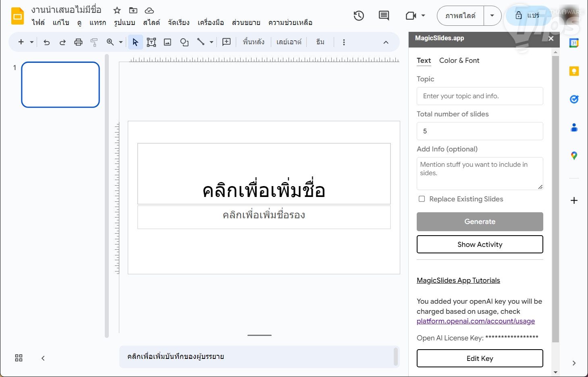588x377 pixels.
Task: Click the speaker notes field
Action: point(260,356)
